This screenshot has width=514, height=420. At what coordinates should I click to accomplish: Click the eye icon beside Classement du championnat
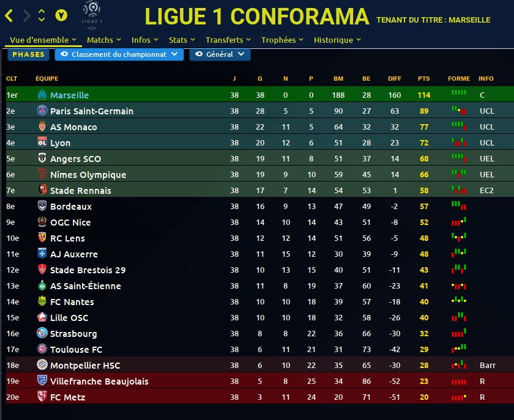(x=64, y=54)
